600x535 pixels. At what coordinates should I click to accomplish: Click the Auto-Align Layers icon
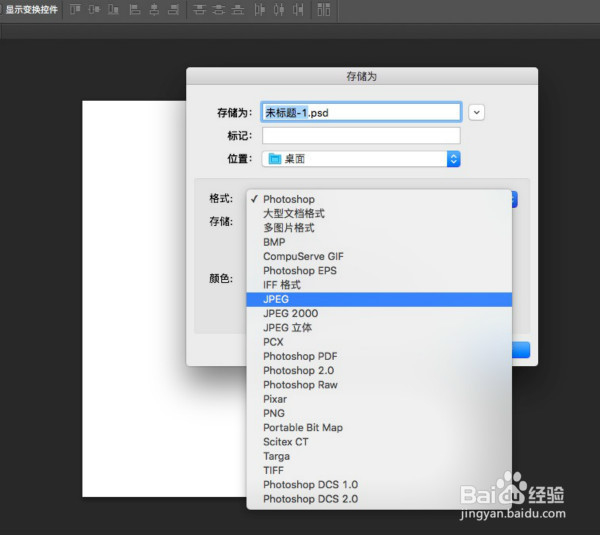[x=324, y=9]
